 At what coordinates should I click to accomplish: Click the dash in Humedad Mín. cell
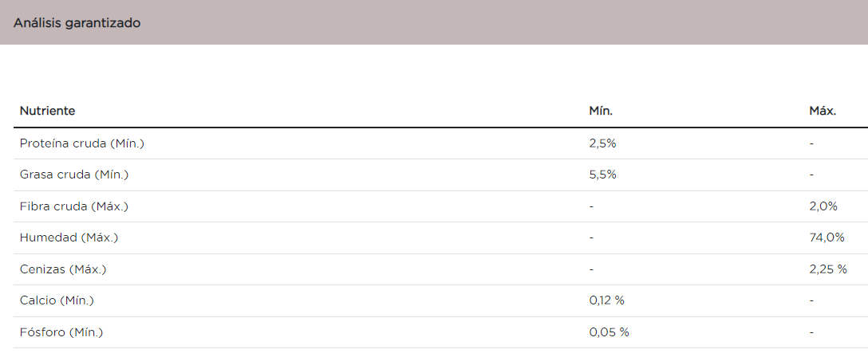(x=591, y=237)
